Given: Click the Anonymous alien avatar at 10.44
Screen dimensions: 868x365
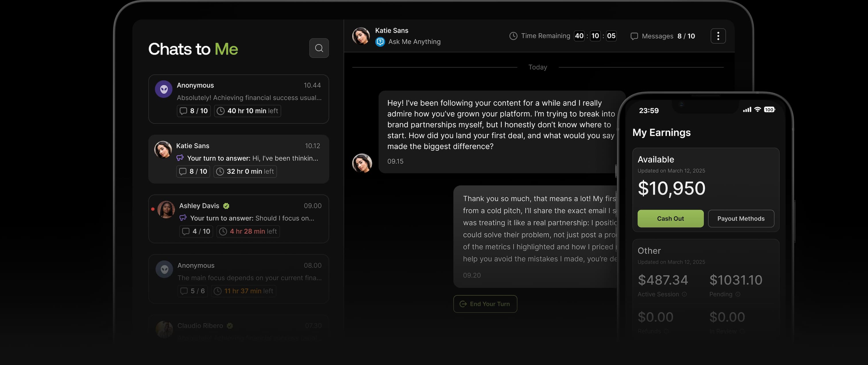Looking at the screenshot, I should tap(164, 89).
